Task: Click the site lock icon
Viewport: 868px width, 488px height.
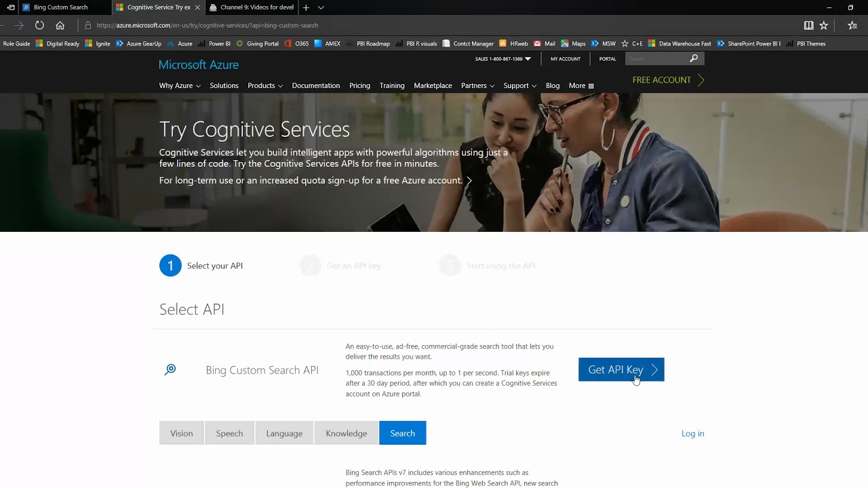Action: click(87, 25)
